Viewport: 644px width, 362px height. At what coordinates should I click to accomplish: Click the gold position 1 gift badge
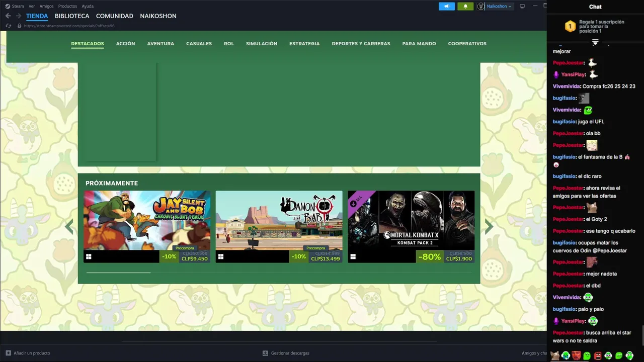(570, 27)
